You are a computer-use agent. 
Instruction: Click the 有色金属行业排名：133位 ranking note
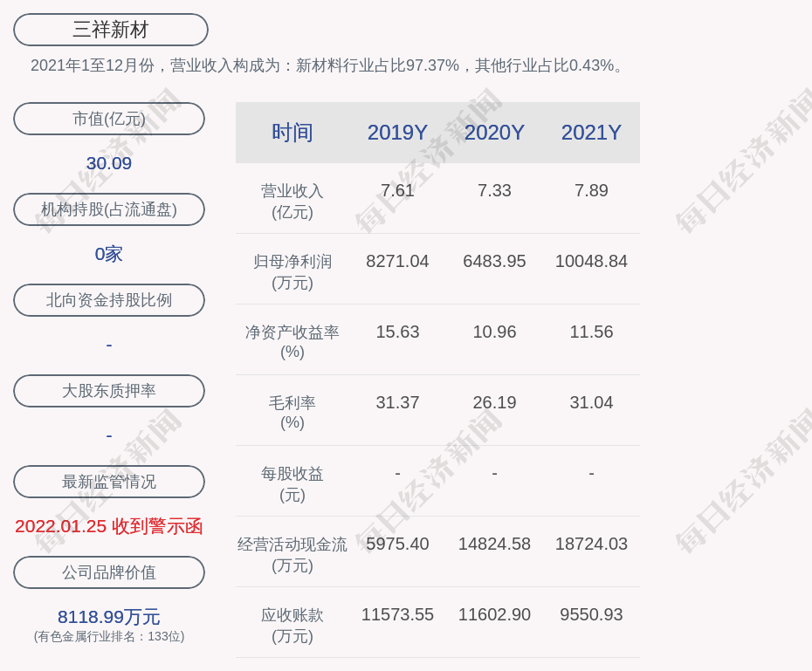coord(109,636)
